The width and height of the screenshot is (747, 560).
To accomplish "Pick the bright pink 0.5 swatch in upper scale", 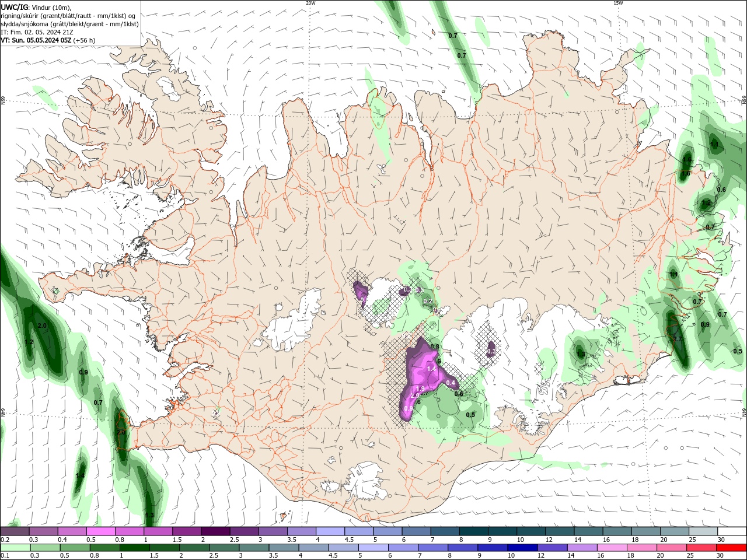I will coord(100,531).
